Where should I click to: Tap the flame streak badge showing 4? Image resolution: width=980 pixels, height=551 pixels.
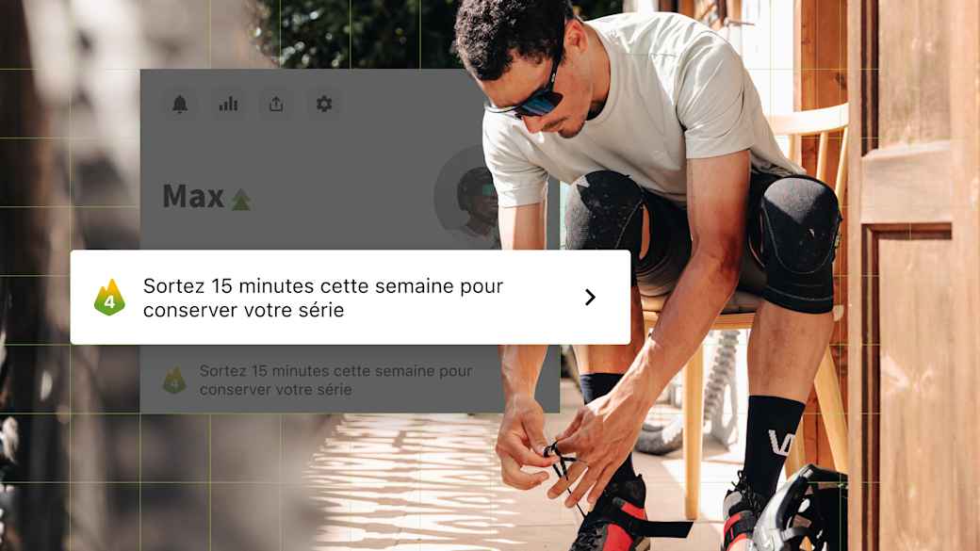[x=109, y=298]
